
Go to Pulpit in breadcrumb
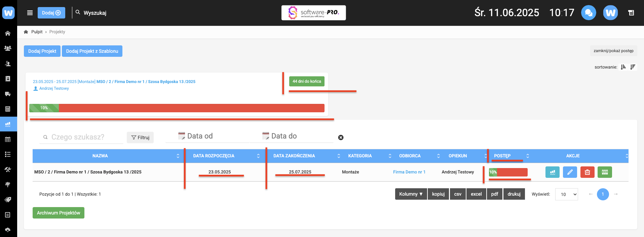[37, 32]
